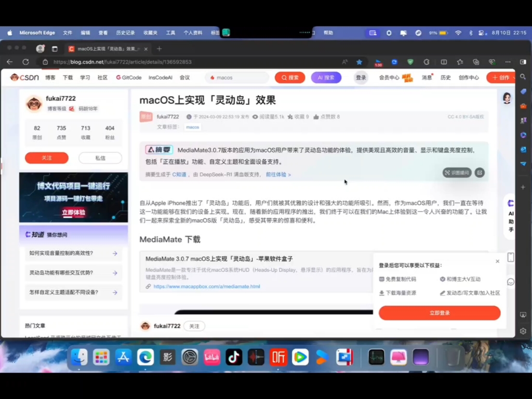Screen dimensions: 532x399
Task: Open Edge settings and more ellipsis
Action: point(508,62)
